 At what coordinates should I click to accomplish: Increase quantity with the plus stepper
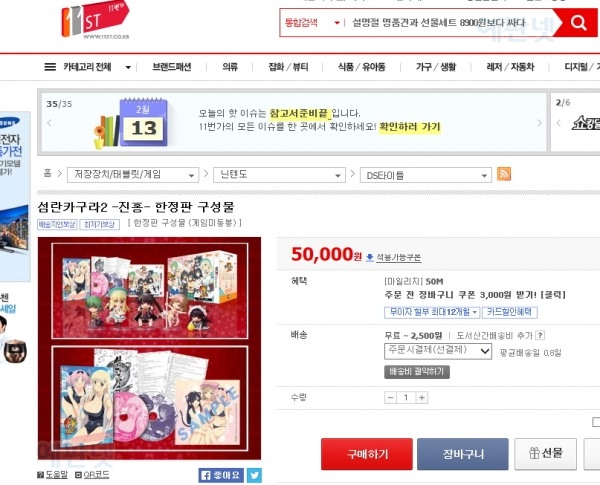tap(422, 398)
